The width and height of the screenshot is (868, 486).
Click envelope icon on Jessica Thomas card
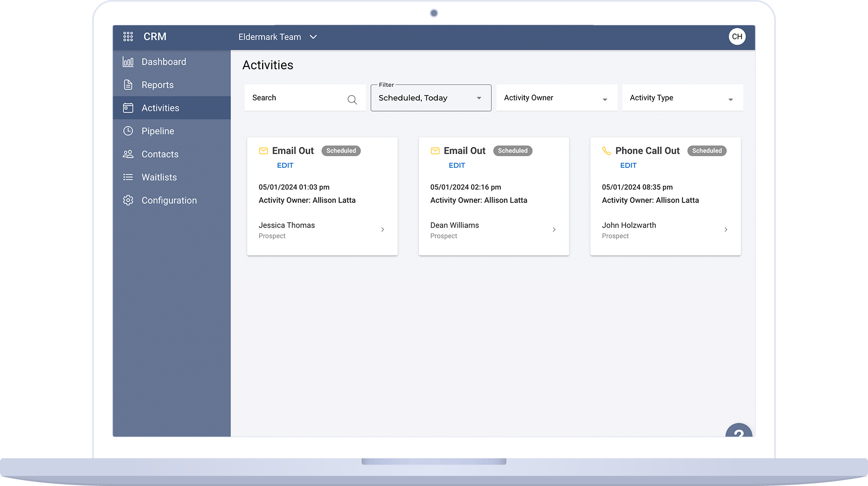pos(264,151)
